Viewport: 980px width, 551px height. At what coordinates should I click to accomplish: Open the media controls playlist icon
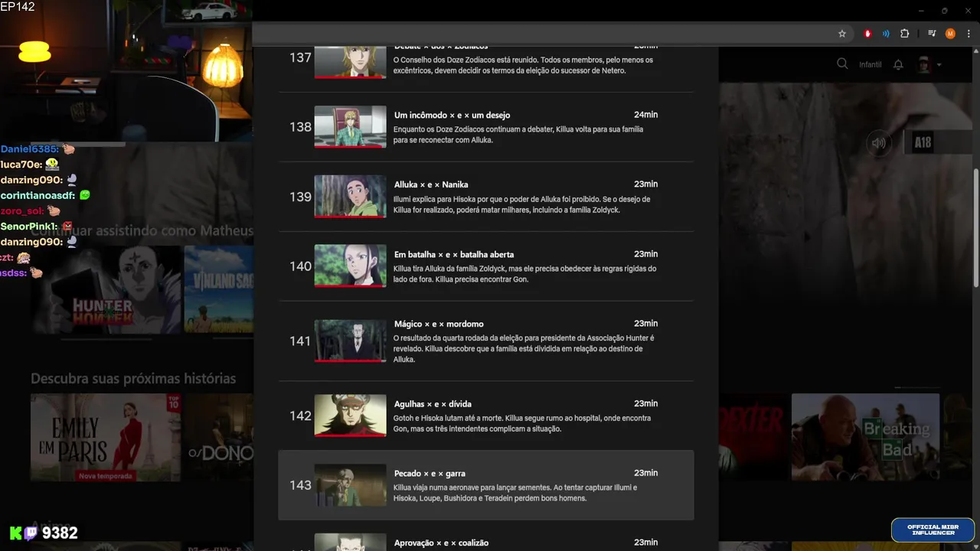932,34
